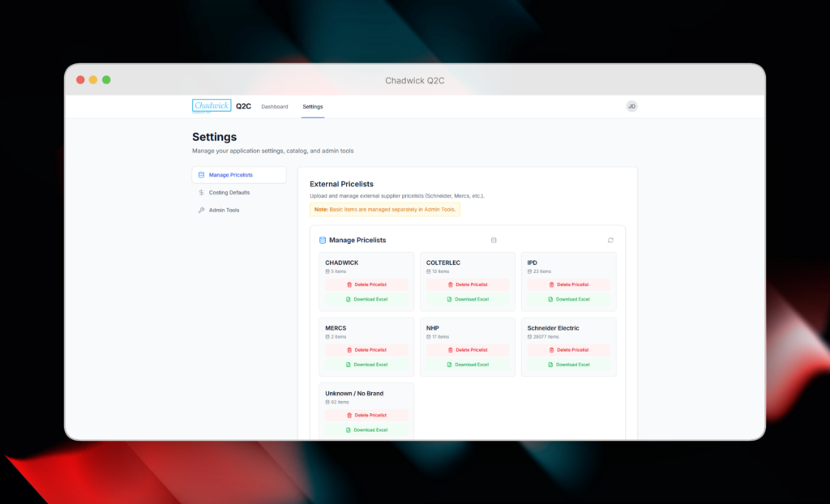This screenshot has width=830, height=504.
Task: Click the CHADWICK card title
Action: click(342, 263)
